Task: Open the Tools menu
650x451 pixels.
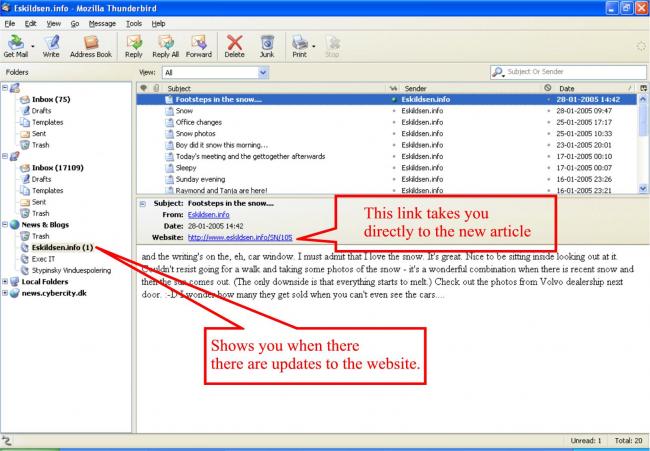Action: [x=134, y=24]
